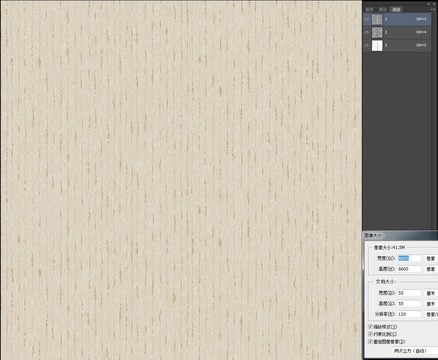This screenshot has height=360, width=438.
Task: Click the Ctrl+5 shortcut text on channel 3
Action: 421,45
